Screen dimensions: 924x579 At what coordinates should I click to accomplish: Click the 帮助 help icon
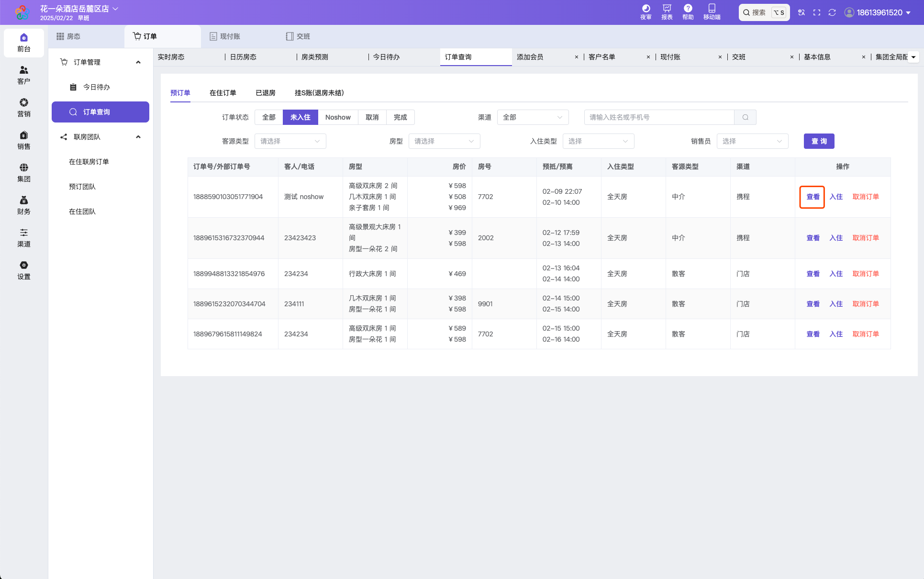(688, 12)
